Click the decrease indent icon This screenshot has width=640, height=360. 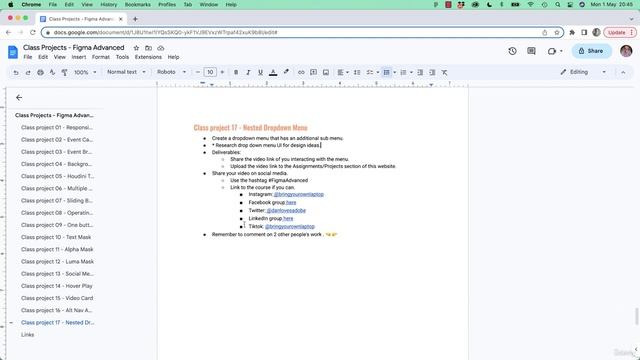420,72
